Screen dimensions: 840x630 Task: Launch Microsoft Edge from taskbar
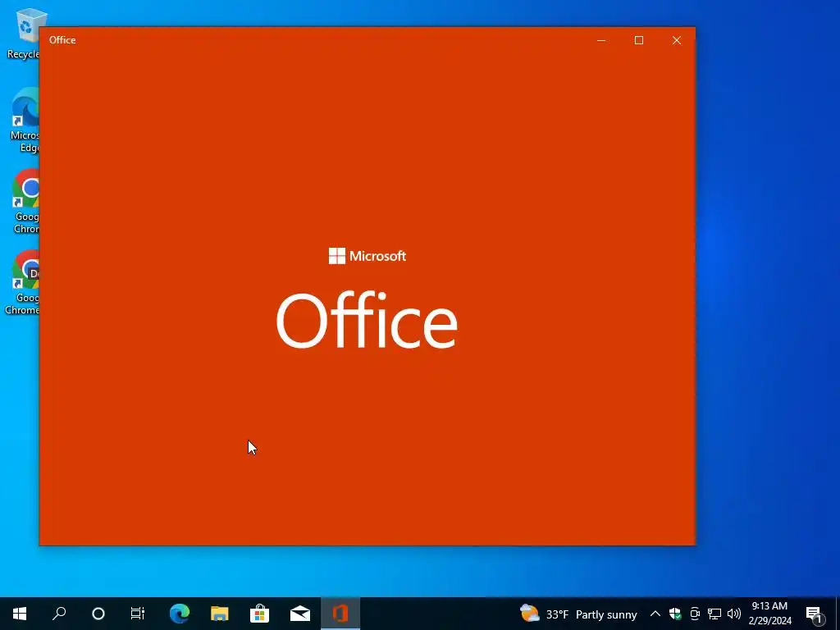[180, 614]
